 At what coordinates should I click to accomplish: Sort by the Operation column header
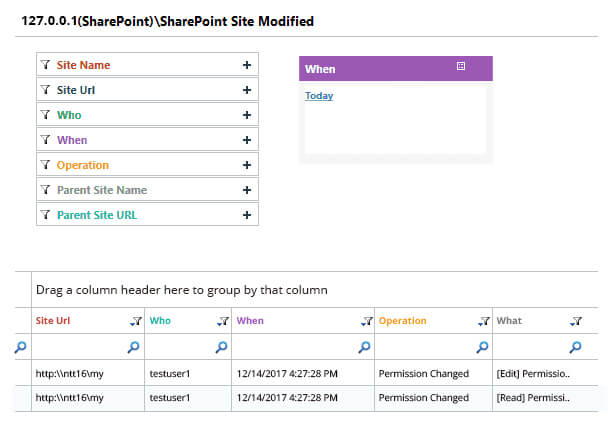point(402,321)
